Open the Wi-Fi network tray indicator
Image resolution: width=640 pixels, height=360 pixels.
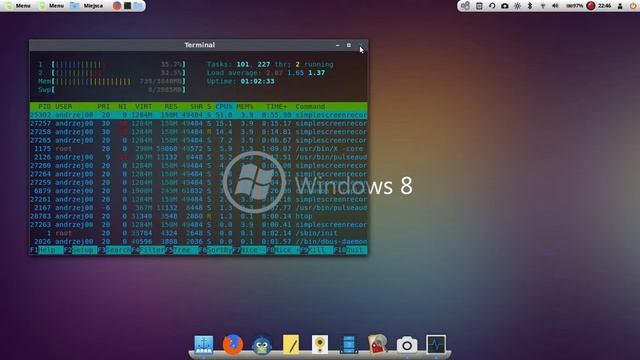pos(542,6)
